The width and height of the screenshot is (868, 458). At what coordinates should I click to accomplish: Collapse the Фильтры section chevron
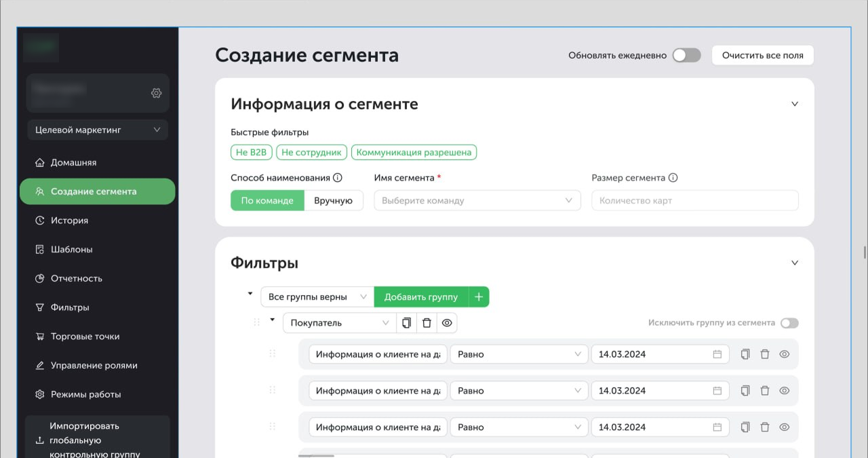(795, 263)
